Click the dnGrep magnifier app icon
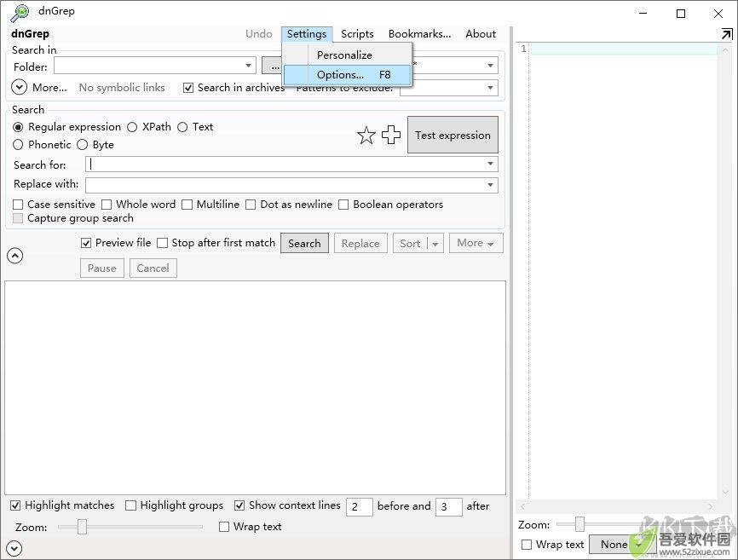This screenshot has height=560, width=738. coord(20,13)
